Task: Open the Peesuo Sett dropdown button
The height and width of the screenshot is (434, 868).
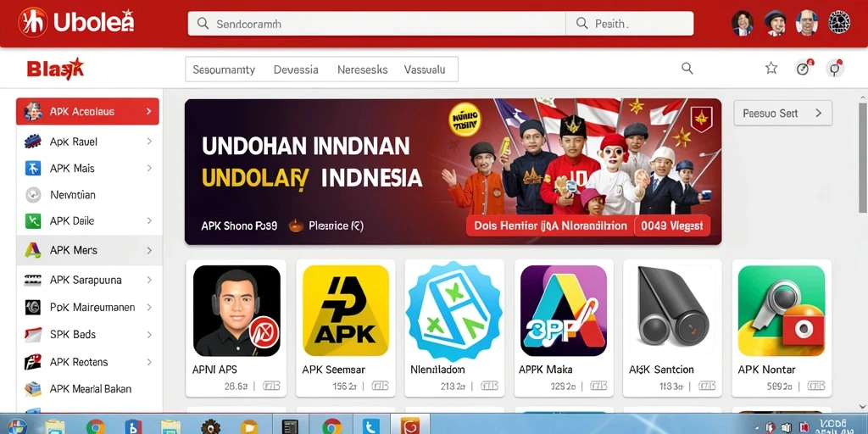Action: (782, 113)
